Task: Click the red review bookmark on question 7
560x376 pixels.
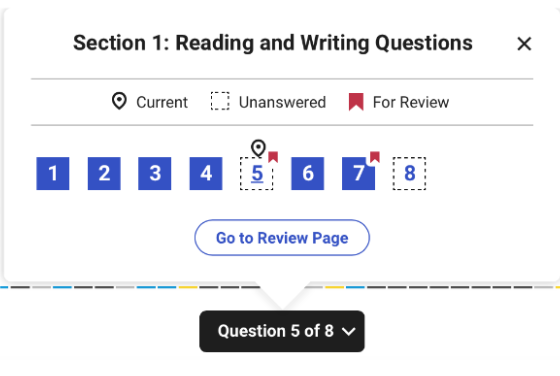Action: pyautogui.click(x=375, y=156)
